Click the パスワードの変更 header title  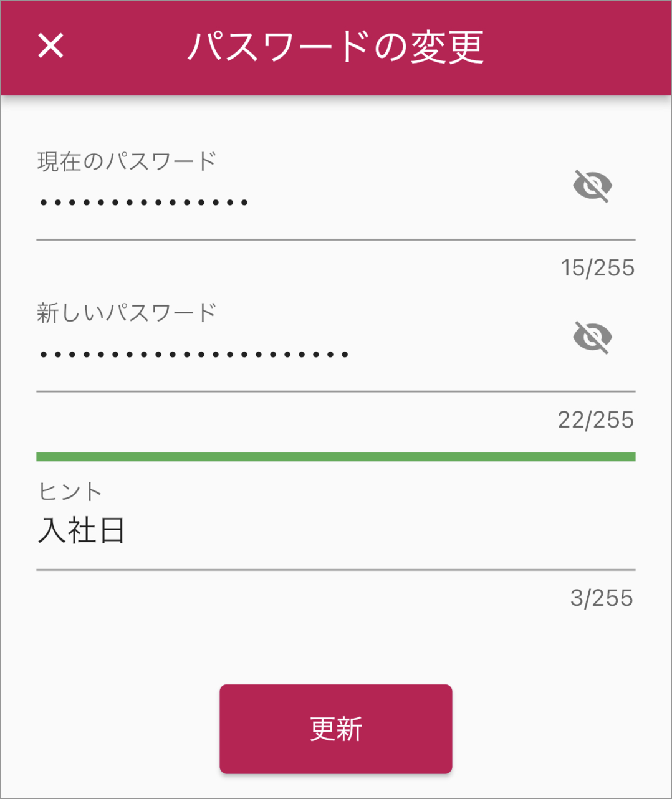[335, 47]
